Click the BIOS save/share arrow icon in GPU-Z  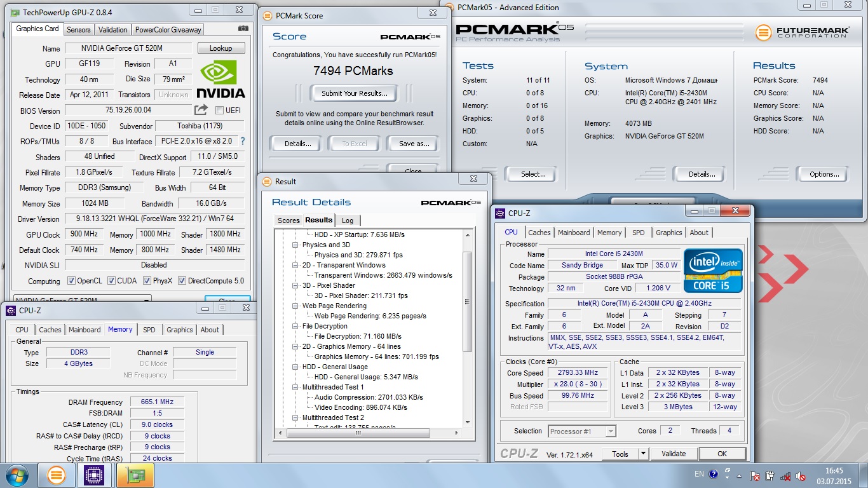[x=201, y=110]
